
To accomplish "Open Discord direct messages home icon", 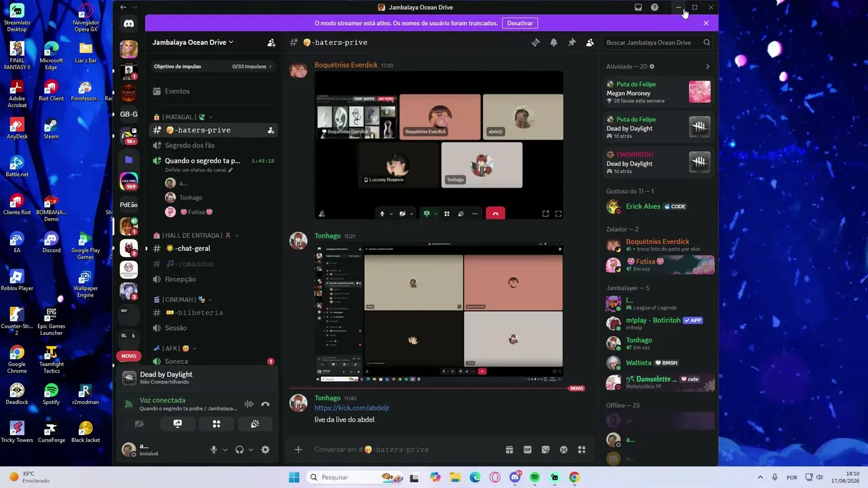I will [129, 24].
